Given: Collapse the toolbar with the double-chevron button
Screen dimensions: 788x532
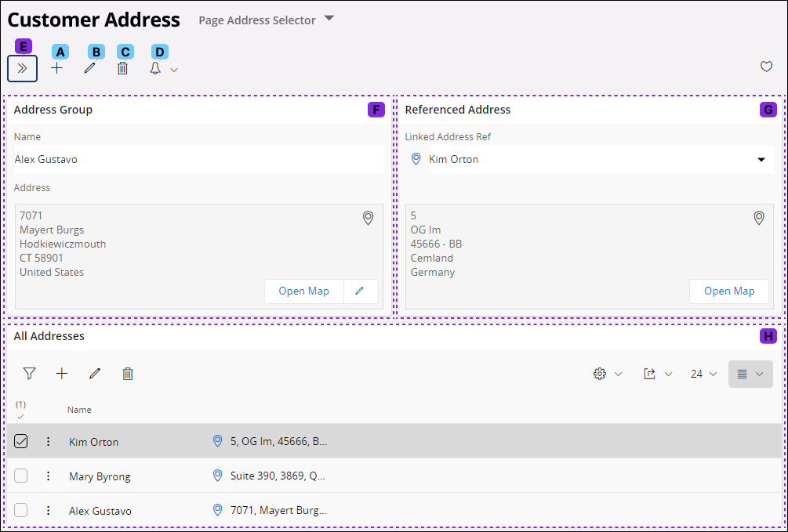Looking at the screenshot, I should pyautogui.click(x=22, y=68).
